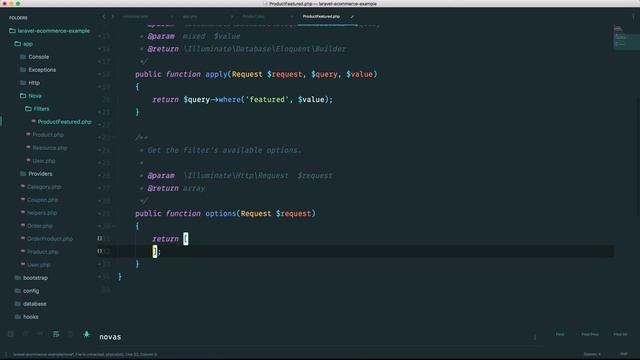Click the Find All button
The image size is (640, 360).
tap(620, 334)
